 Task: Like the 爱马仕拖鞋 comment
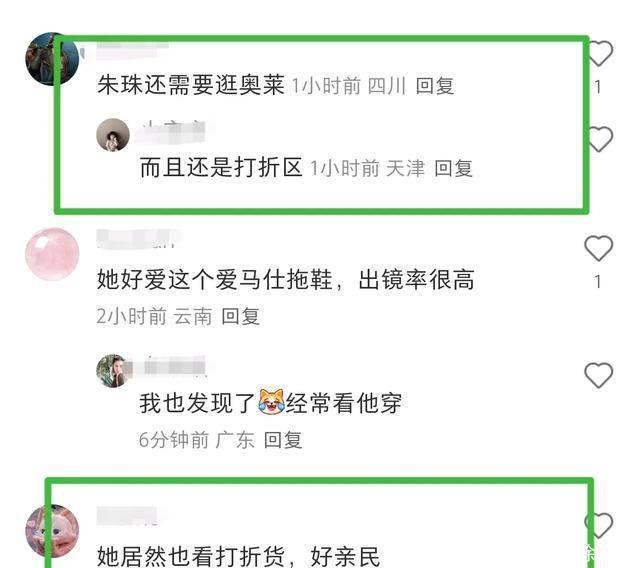pos(598,248)
